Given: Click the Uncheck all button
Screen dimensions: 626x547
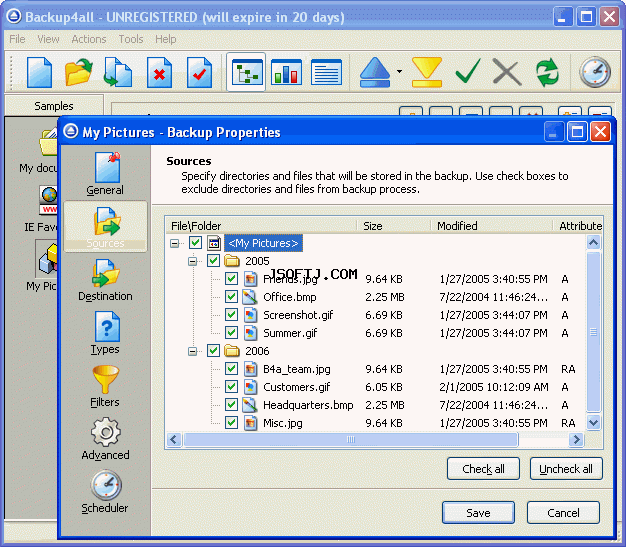Looking at the screenshot, I should 566,469.
